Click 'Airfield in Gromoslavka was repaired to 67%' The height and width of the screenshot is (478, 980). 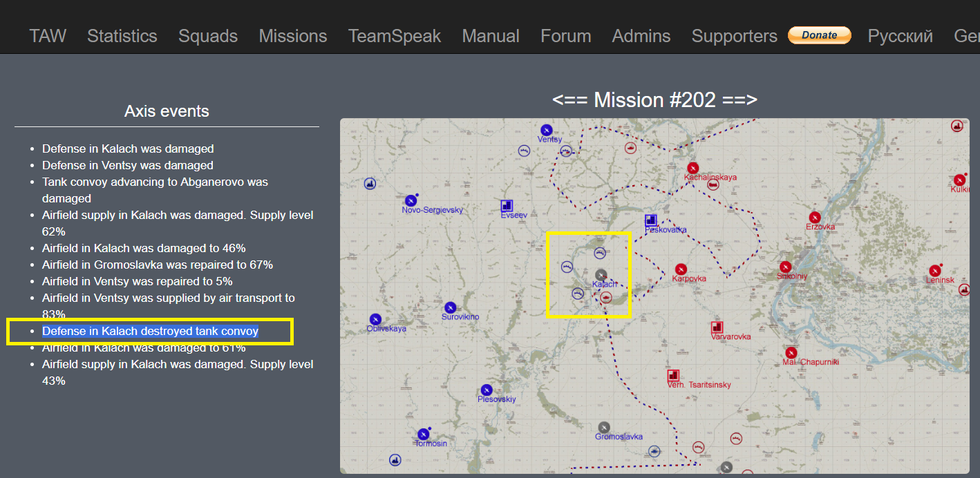click(158, 265)
